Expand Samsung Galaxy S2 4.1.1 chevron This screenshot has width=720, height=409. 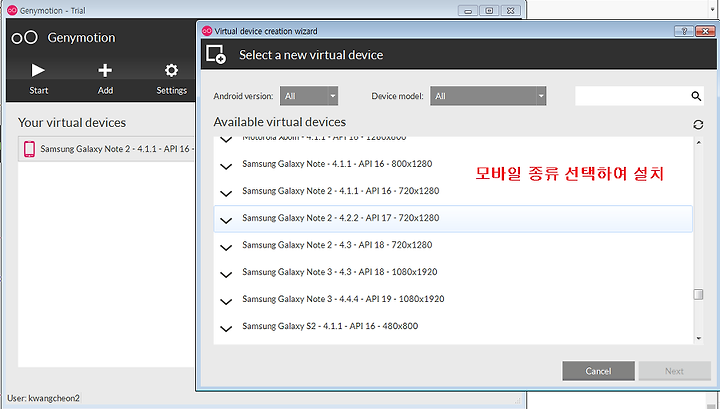(226, 329)
